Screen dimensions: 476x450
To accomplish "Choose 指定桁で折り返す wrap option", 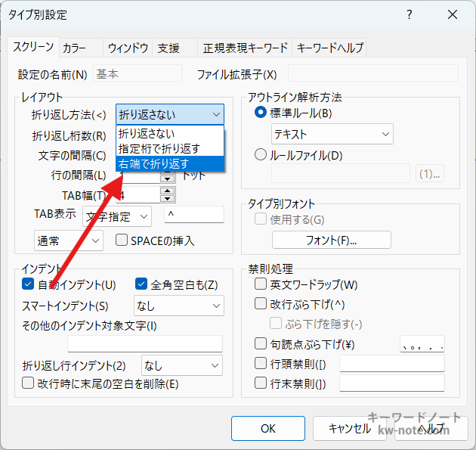I will (x=170, y=148).
